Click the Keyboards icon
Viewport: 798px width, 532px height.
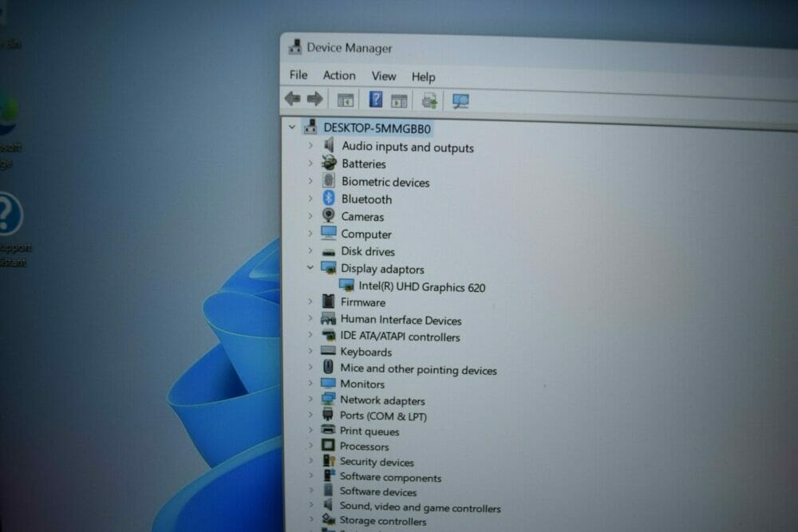click(x=328, y=351)
